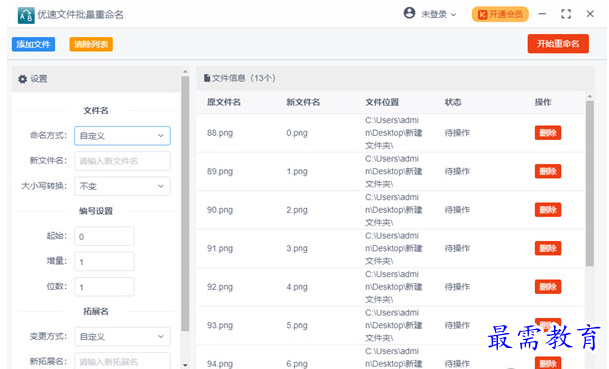Delete the 91.png row
Viewport: 609px width, 369px height.
(x=548, y=248)
